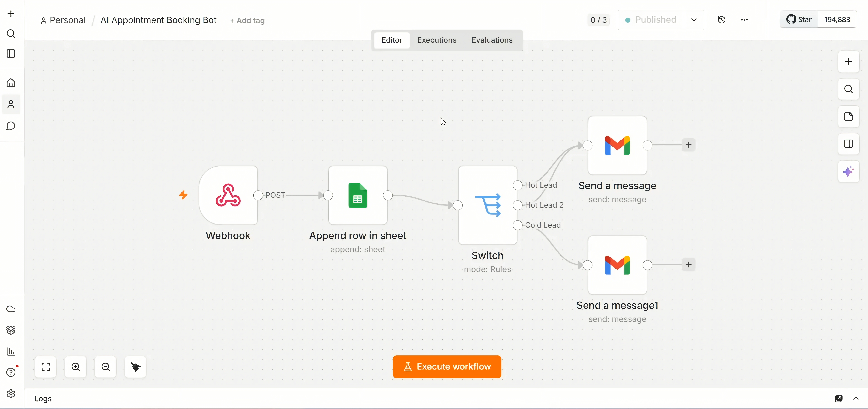The height and width of the screenshot is (409, 868).
Task: Open the stacked cube icon in the sidebar
Action: click(11, 330)
